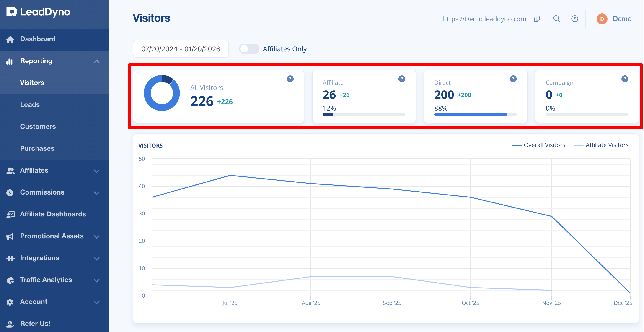Viewport: 644px width, 332px height.
Task: Click the orange Demo avatar icon
Action: point(602,19)
